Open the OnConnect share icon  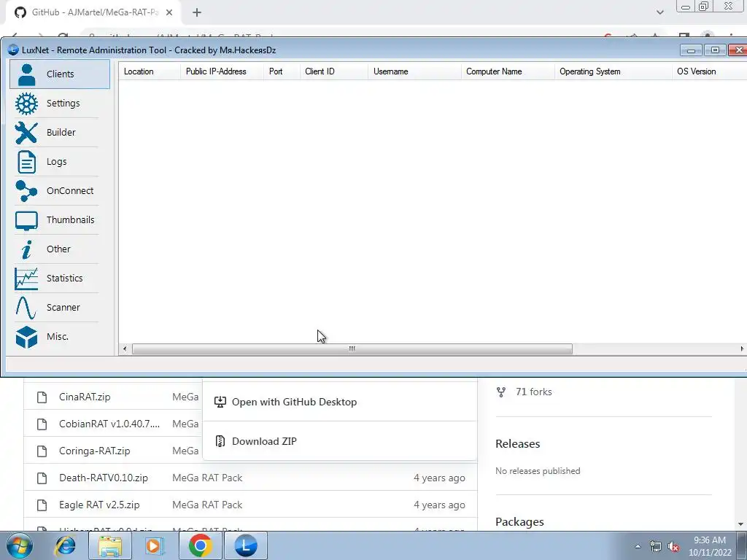point(26,191)
